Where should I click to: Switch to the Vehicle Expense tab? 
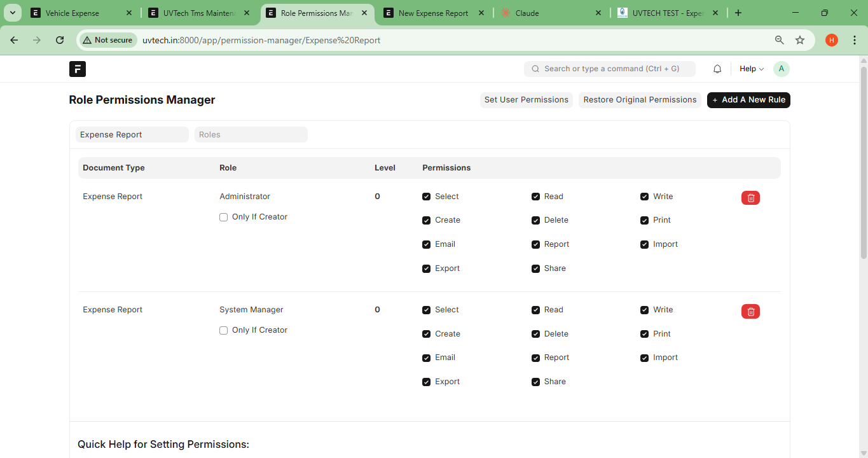[x=72, y=13]
